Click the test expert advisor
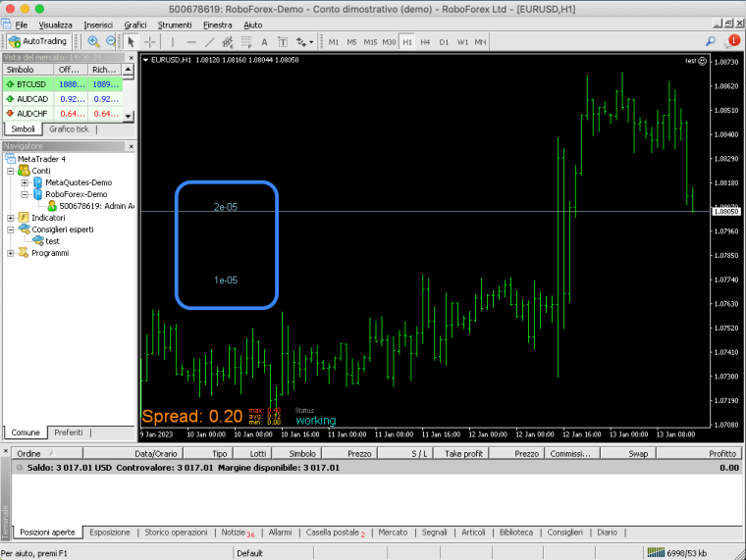746x560 pixels. point(52,241)
